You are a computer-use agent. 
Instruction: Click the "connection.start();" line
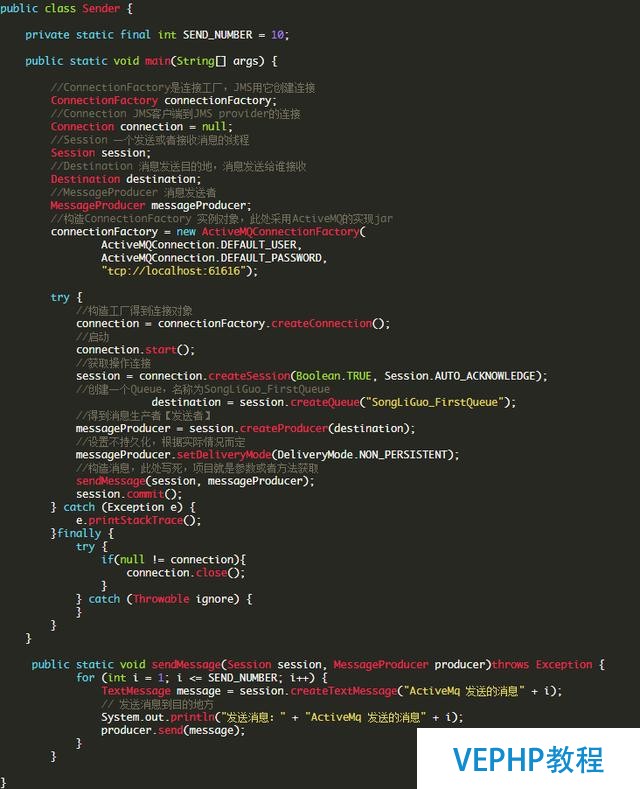(x=135, y=350)
